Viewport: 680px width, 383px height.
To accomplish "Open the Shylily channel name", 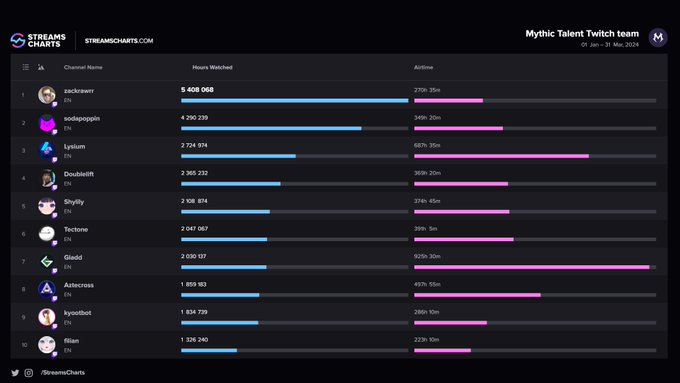I will coord(74,202).
